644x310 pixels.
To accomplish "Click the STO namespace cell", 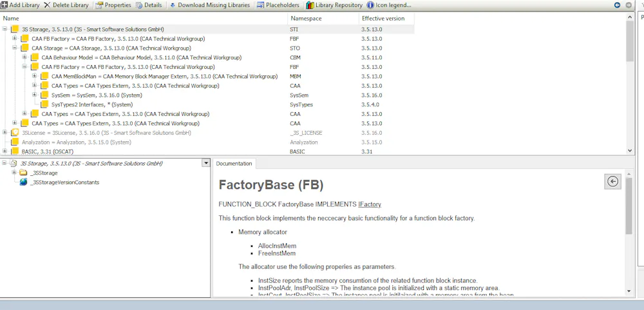I will [x=295, y=48].
